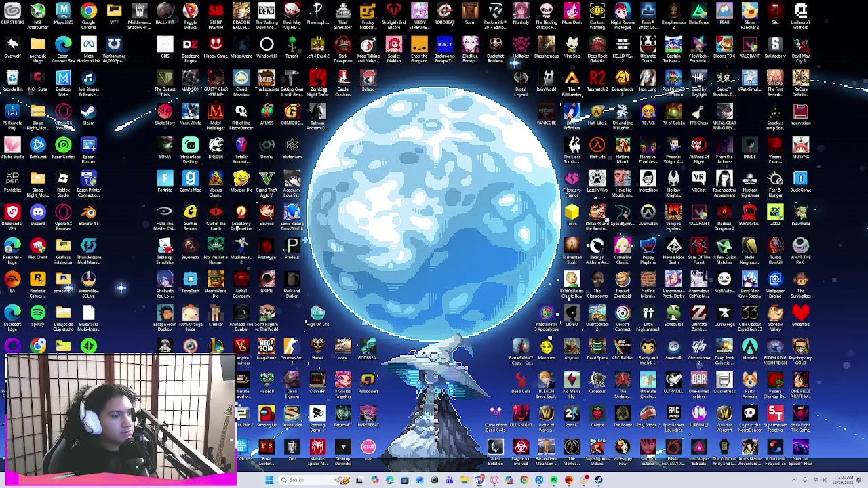Select the Duck Game icon
Image resolution: width=868 pixels, height=488 pixels.
pyautogui.click(x=801, y=182)
